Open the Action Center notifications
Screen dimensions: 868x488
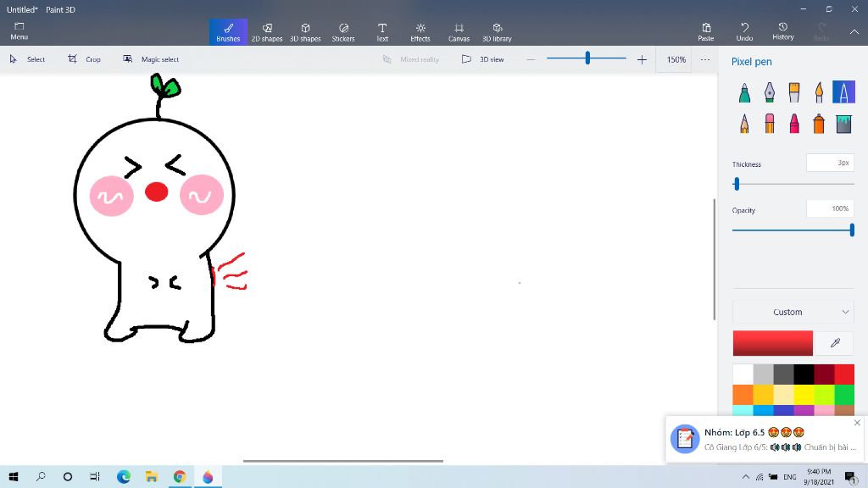[x=849, y=476]
